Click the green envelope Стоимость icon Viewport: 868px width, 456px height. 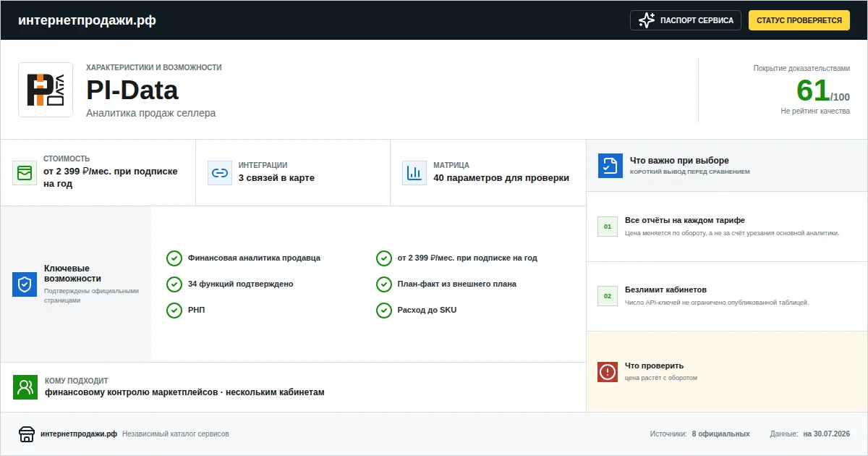25,173
